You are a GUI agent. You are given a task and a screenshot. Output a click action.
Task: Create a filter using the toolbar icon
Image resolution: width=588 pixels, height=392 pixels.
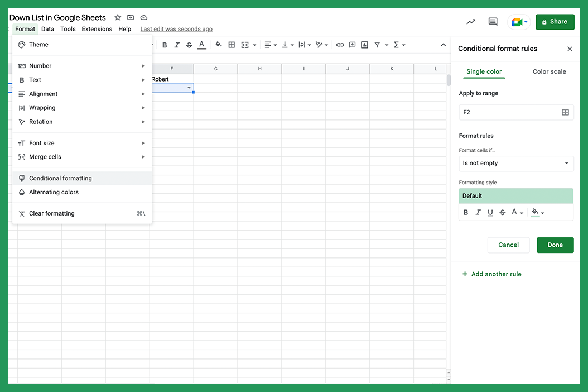coord(377,45)
